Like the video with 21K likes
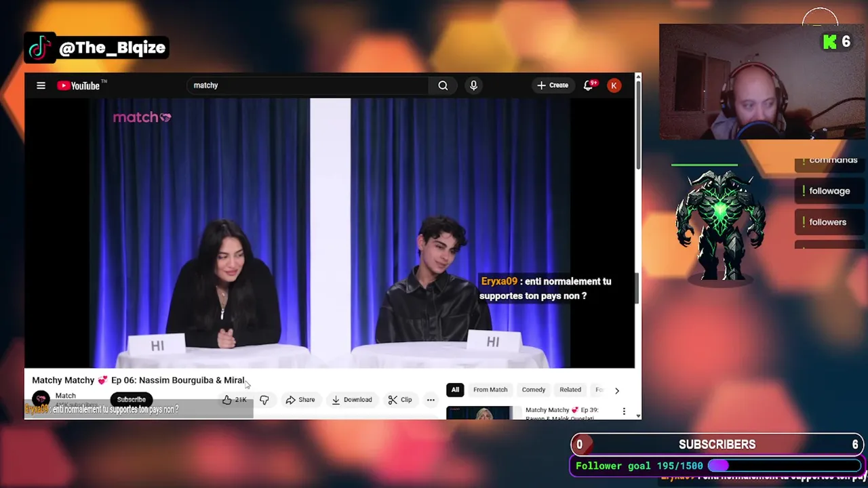The height and width of the screenshot is (488, 868). [x=235, y=400]
